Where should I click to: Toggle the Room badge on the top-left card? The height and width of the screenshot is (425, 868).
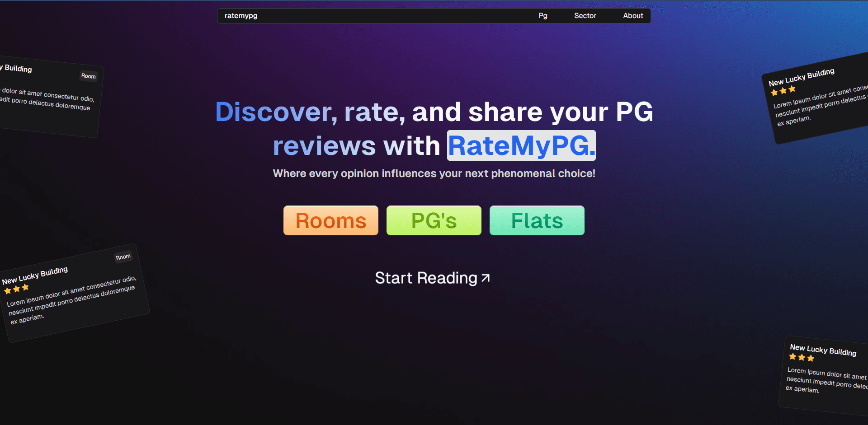pos(89,76)
